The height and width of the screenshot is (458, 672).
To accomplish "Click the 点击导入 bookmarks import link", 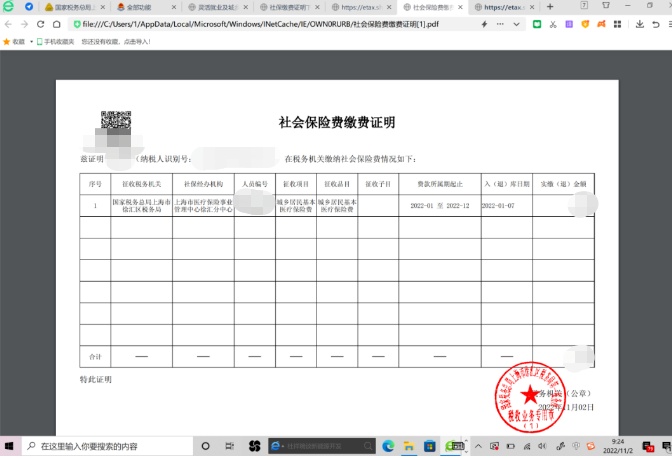I will click(137, 42).
